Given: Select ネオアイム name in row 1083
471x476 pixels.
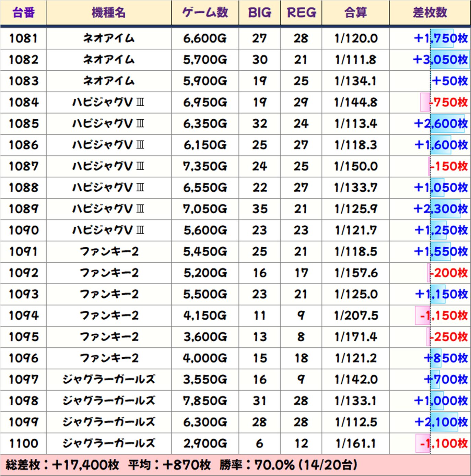Looking at the screenshot, I should point(109,81).
